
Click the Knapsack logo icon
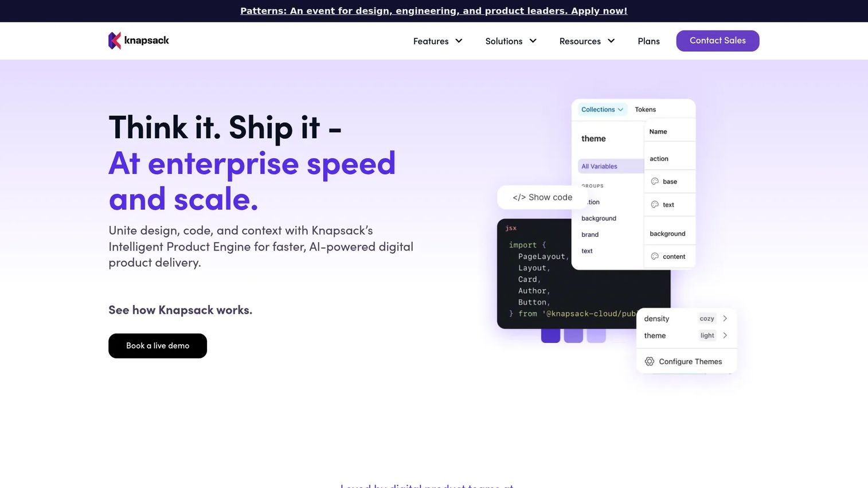pos(115,41)
